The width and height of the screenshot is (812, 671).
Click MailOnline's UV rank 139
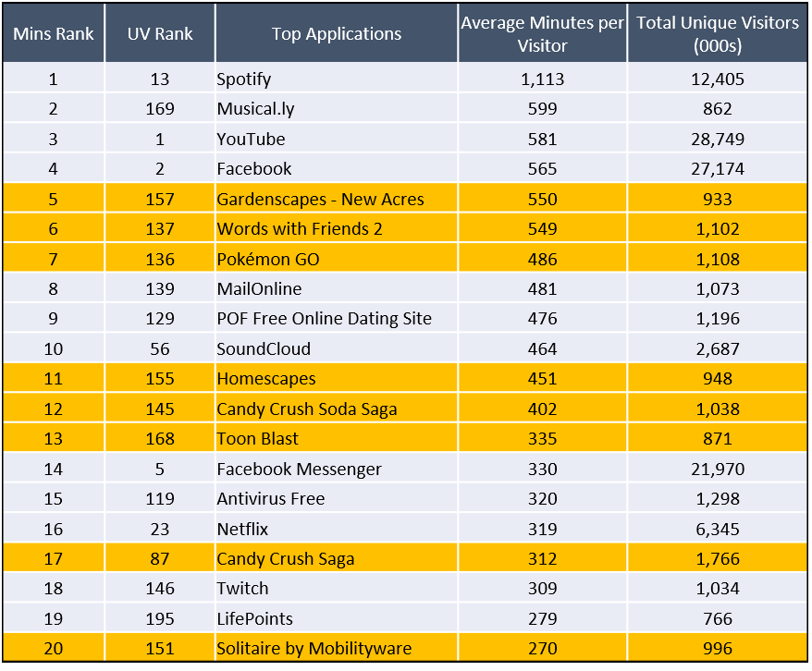point(159,288)
